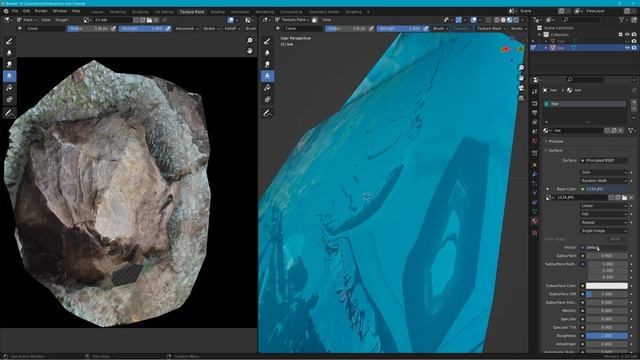This screenshot has height=360, width=640.
Task: Click the zoom magnifier gizmo in the 3D viewport
Action: click(x=521, y=68)
